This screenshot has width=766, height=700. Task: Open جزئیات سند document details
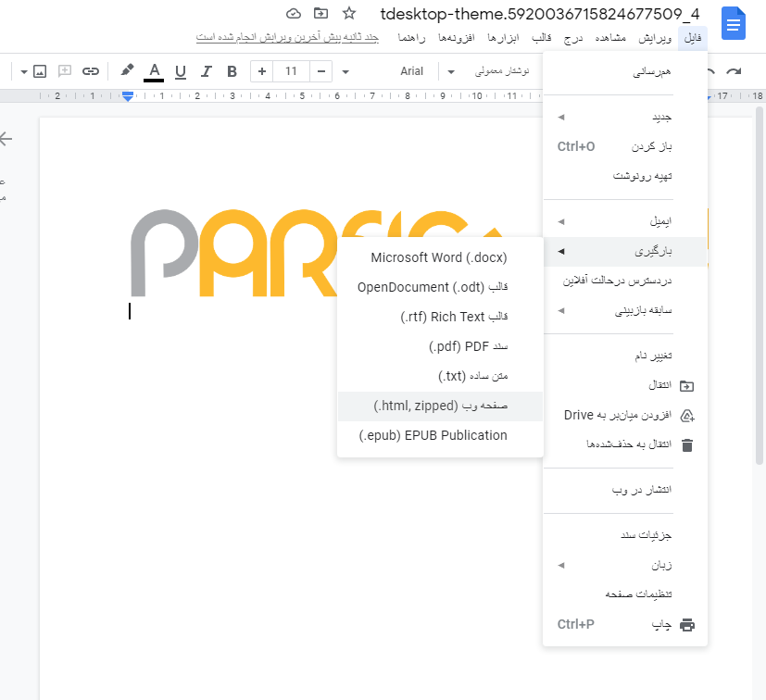625,536
